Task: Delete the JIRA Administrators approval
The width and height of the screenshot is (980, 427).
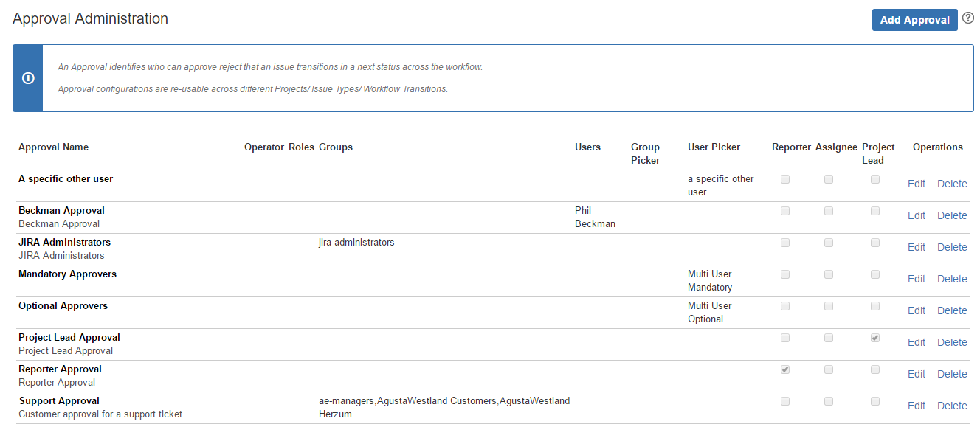Action: (951, 247)
